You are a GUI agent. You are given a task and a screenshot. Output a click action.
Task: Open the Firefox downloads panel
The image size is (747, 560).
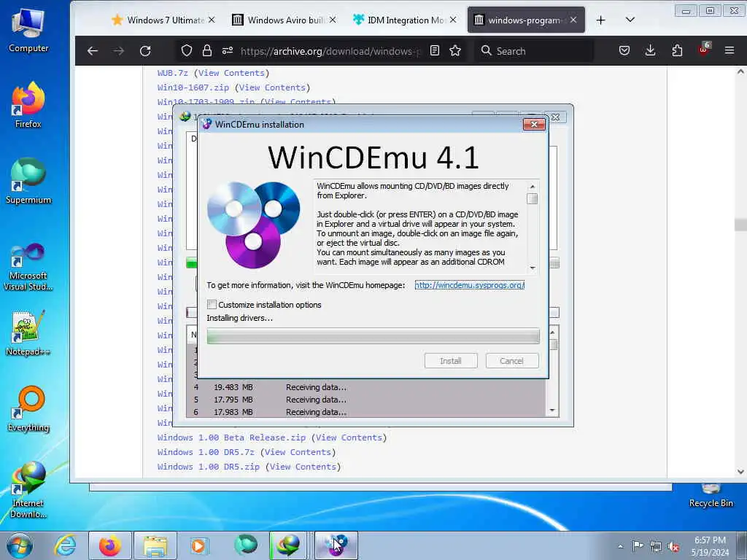tap(650, 50)
